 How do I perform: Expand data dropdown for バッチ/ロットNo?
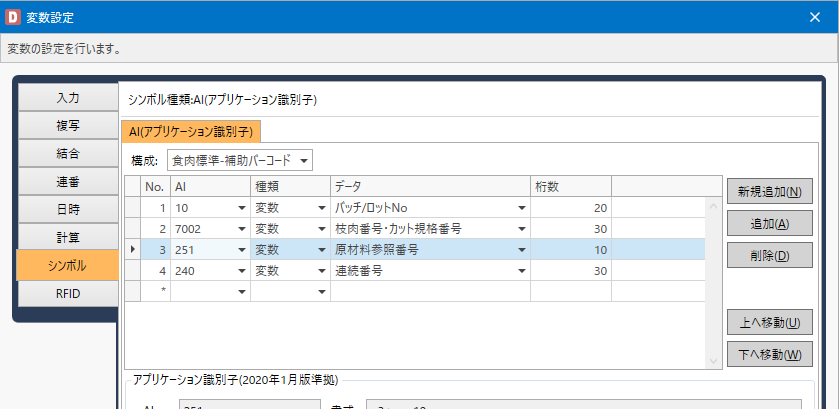(522, 208)
